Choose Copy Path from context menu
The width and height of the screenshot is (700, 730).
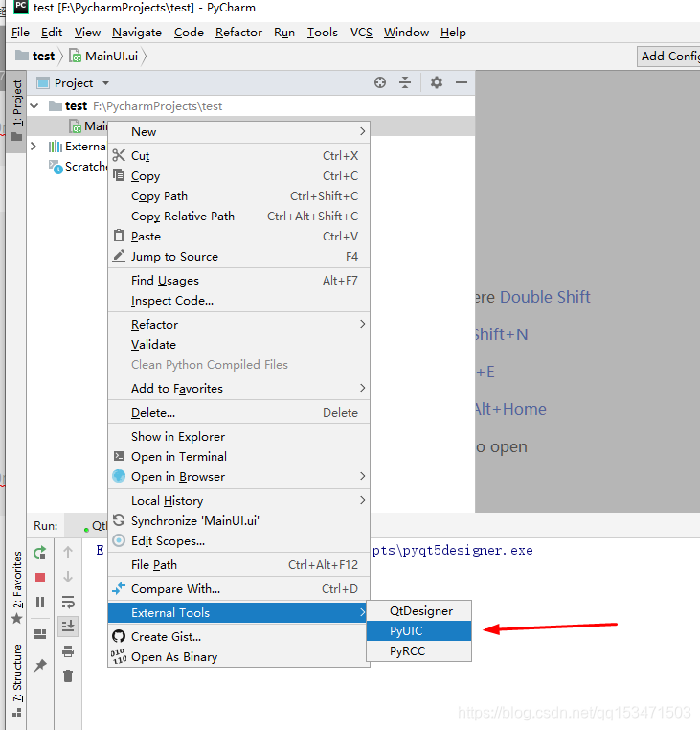click(x=238, y=196)
